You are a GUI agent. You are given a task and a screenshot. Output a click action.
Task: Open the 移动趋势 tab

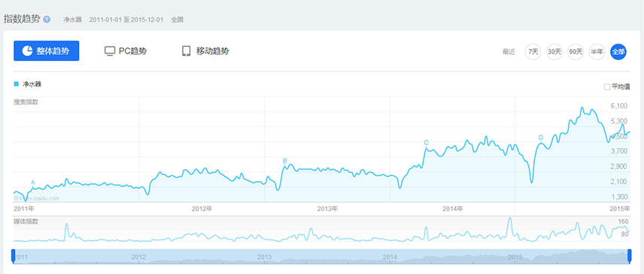pyautogui.click(x=206, y=51)
